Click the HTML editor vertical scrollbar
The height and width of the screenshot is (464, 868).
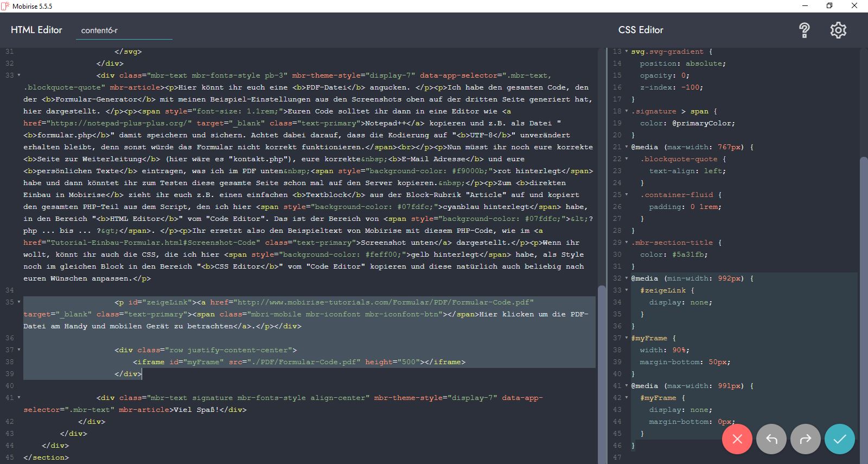coord(601,369)
